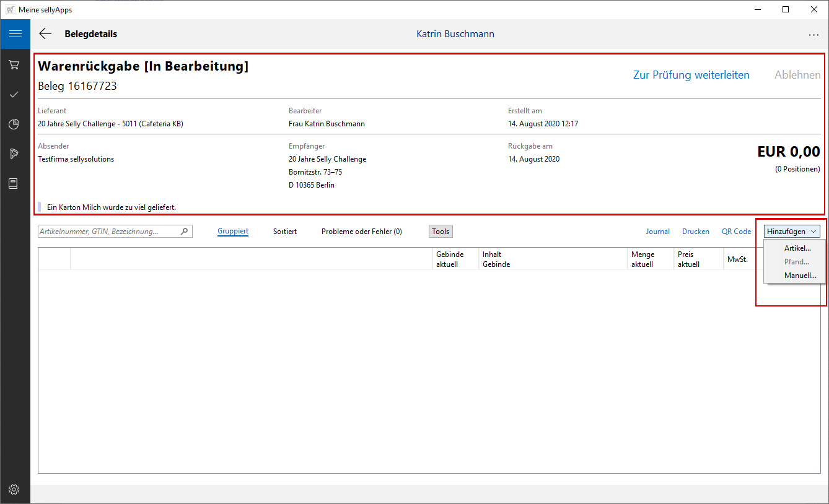The width and height of the screenshot is (829, 504).
Task: Choose Manuell... from the dropdown menu
Action: click(800, 276)
